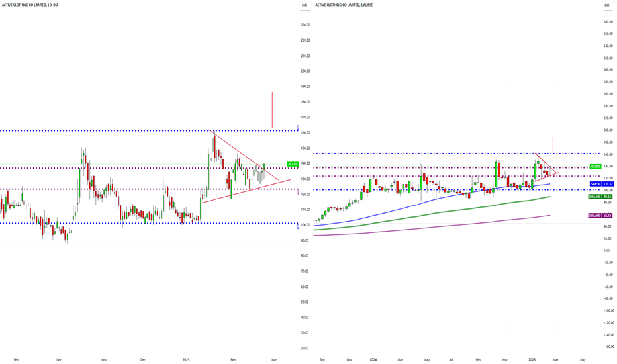Click 300.00 on the weekly price axis
The width and height of the screenshot is (617, 364).
point(608,70)
